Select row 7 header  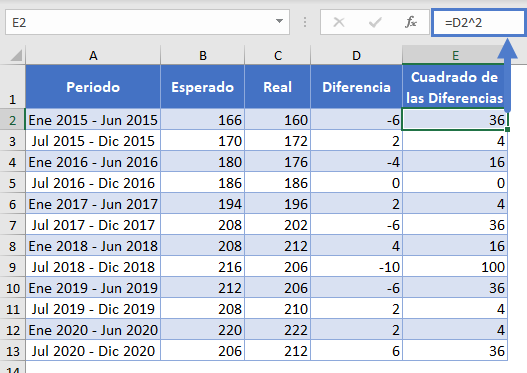click(12, 224)
